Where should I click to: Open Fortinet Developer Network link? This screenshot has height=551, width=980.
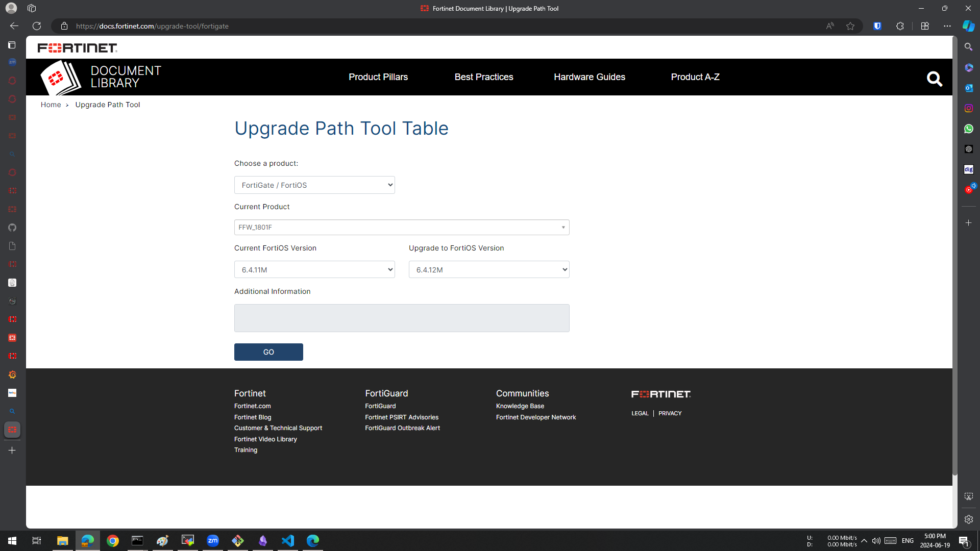pyautogui.click(x=536, y=417)
